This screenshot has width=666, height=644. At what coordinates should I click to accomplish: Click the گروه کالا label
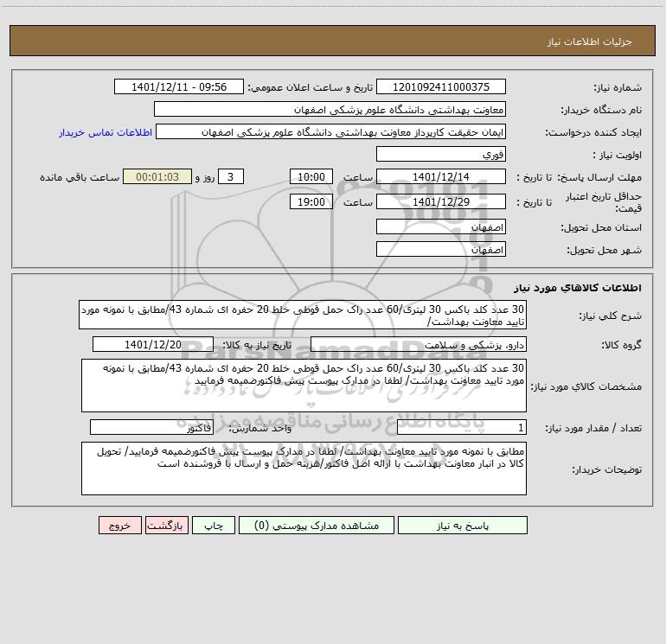tap(622, 345)
